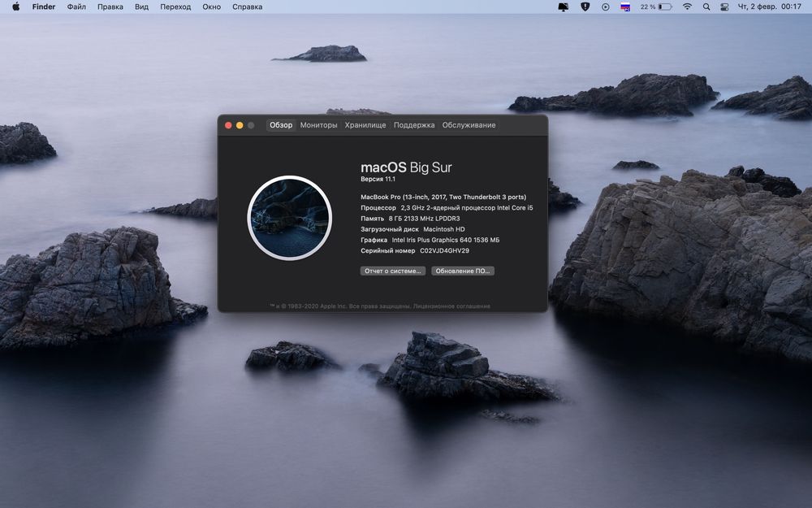Click the battery status indicator
The height and width of the screenshot is (508, 812).
point(665,7)
